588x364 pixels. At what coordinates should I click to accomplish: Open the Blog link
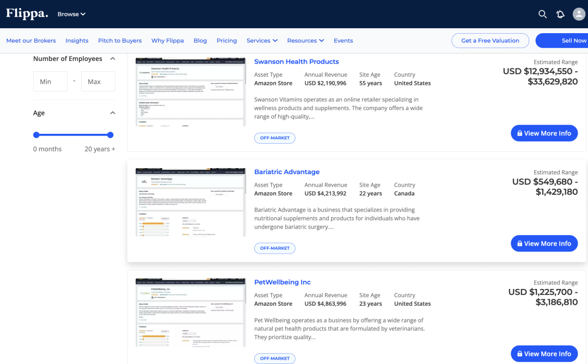[200, 40]
